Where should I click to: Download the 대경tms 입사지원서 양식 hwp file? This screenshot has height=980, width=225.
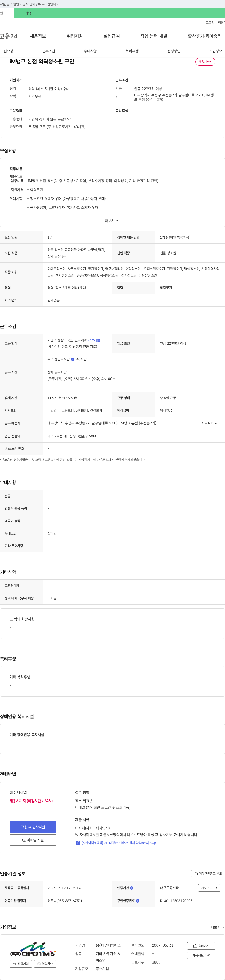pyautogui.click(x=119, y=843)
